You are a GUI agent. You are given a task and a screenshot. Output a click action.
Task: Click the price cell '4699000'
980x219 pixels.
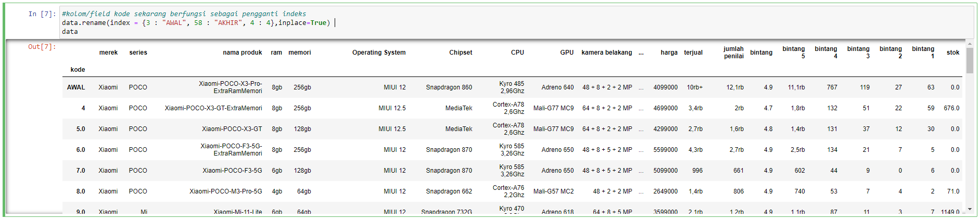point(666,108)
